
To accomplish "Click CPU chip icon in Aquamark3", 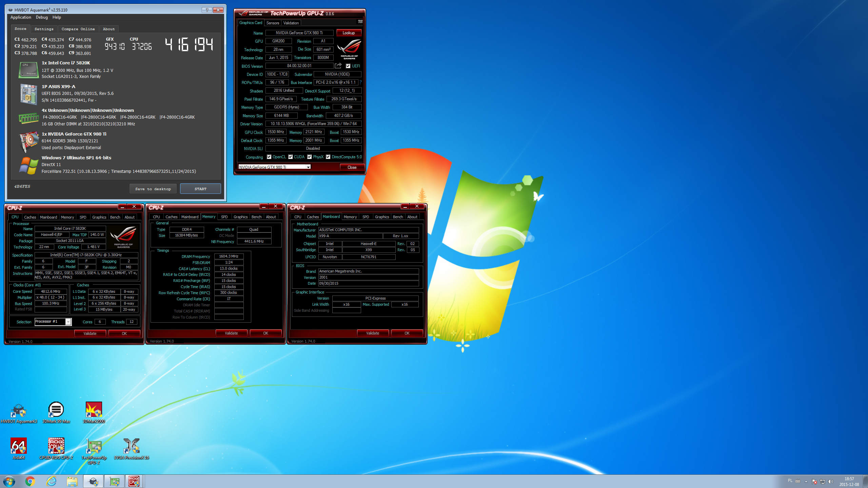I will 28,70.
